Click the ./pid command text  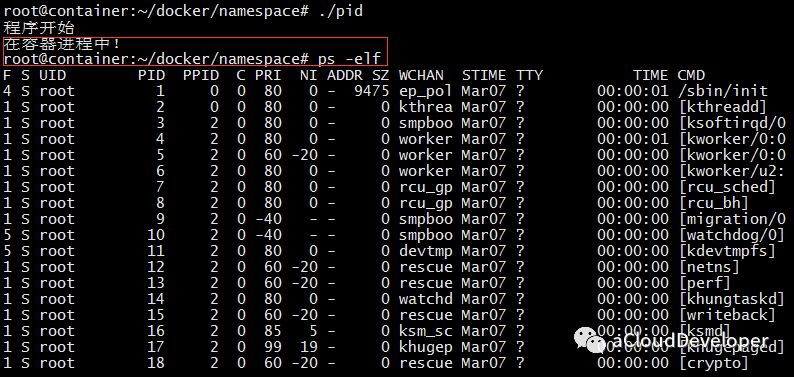pos(341,11)
